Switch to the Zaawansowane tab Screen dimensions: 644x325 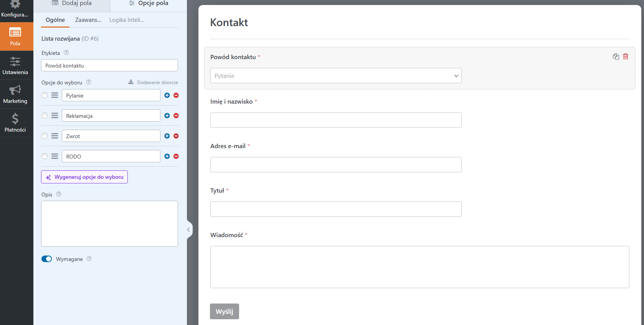point(88,20)
